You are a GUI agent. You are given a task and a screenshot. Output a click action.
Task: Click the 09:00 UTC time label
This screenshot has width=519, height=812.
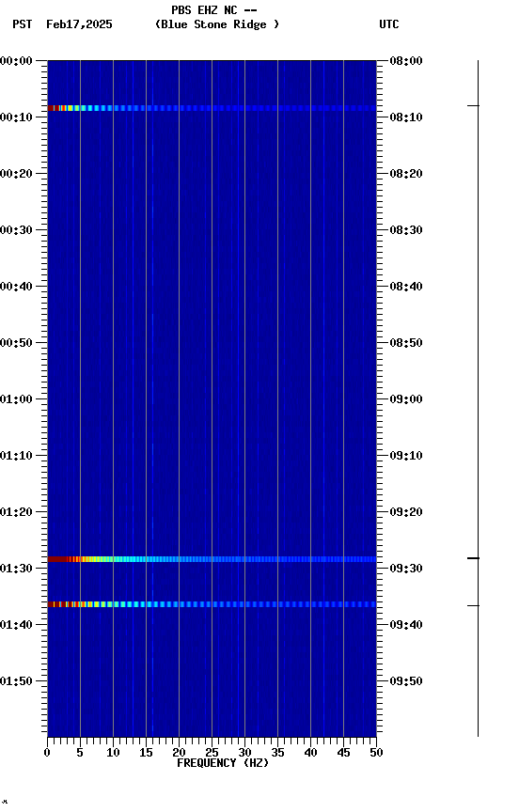click(x=406, y=399)
